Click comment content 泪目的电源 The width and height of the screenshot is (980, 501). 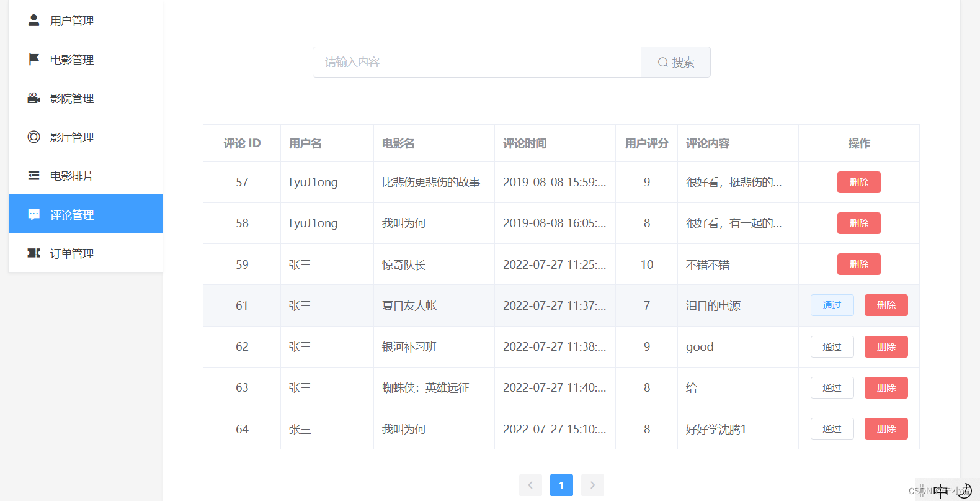point(713,305)
